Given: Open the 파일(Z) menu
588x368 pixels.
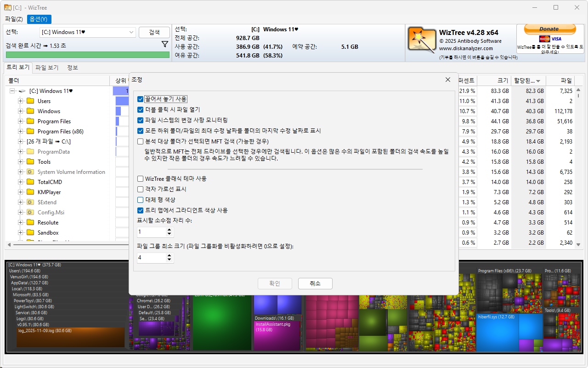Looking at the screenshot, I should coord(14,19).
